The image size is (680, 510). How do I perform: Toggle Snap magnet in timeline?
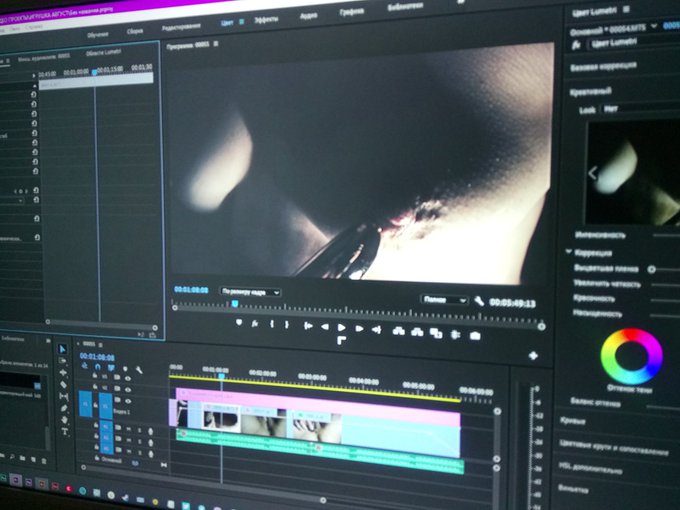pos(98,367)
